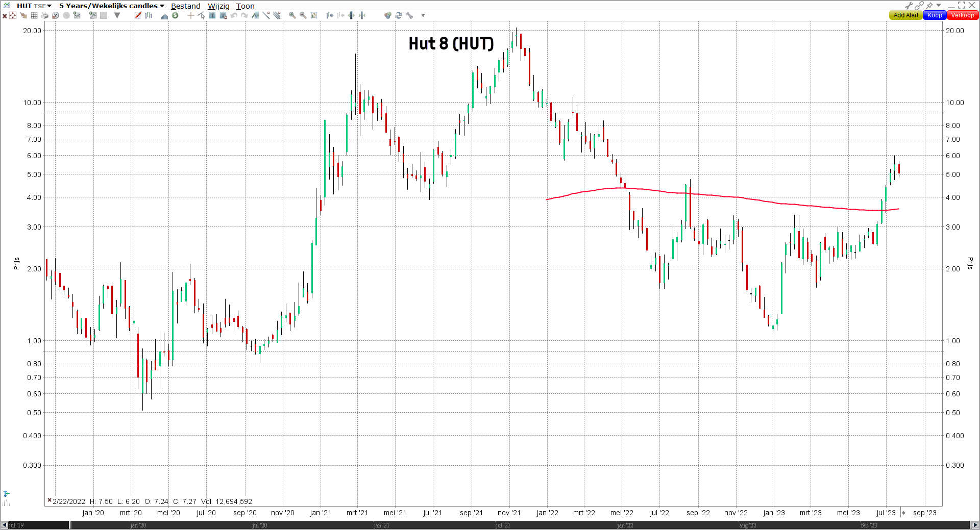Click the jan '22 date label

click(547, 513)
